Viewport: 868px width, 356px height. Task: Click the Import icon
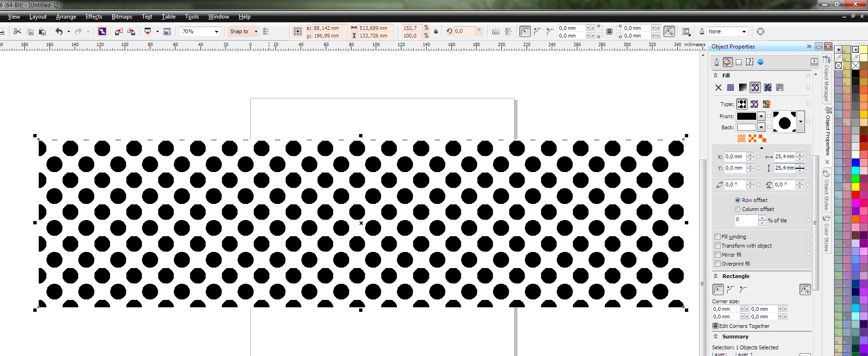pyautogui.click(x=119, y=31)
